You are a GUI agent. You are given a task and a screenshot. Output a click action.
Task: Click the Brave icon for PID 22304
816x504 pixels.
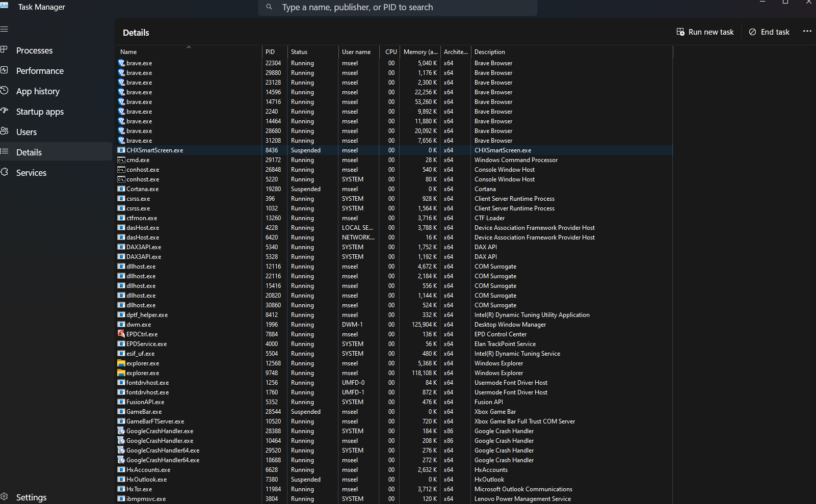(x=121, y=63)
